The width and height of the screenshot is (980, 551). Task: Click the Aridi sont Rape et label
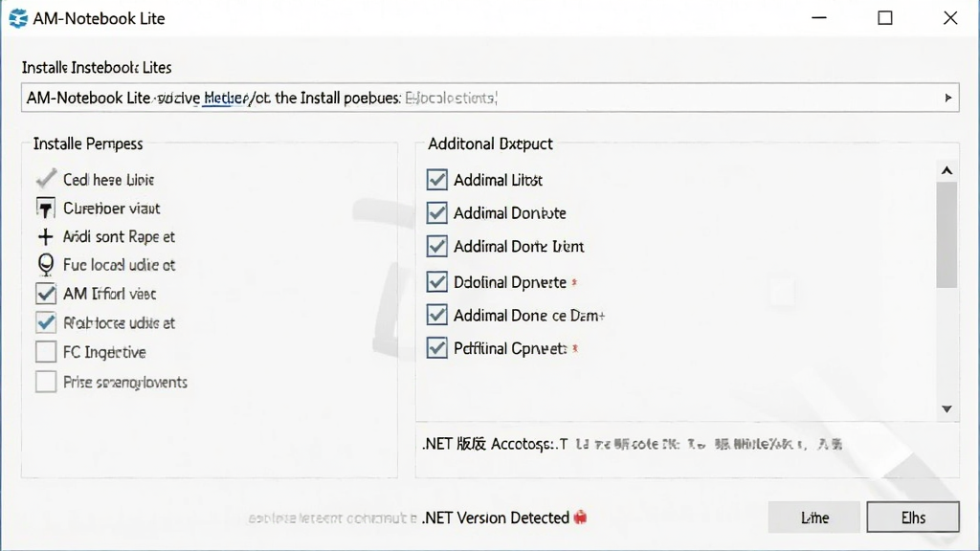pyautogui.click(x=119, y=237)
